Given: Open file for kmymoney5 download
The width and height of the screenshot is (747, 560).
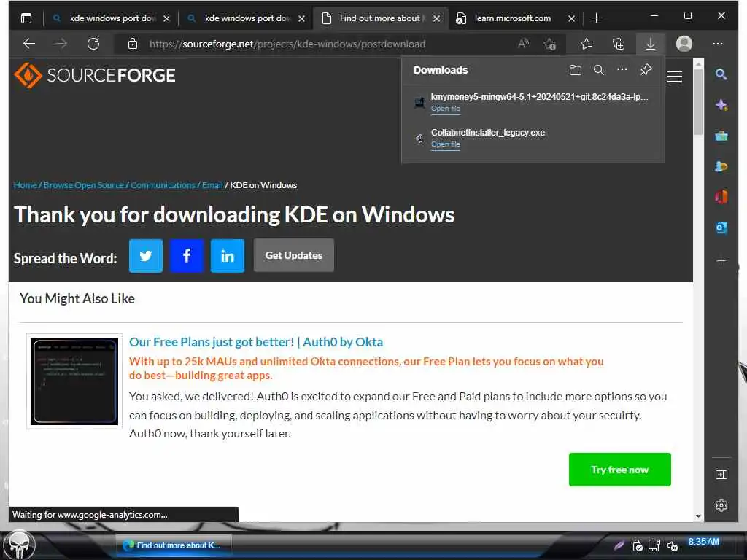Looking at the screenshot, I should coord(446,109).
